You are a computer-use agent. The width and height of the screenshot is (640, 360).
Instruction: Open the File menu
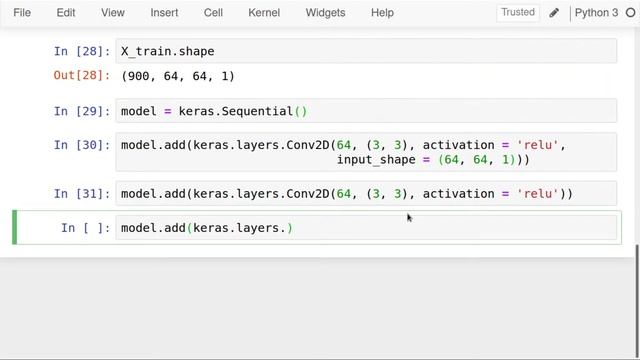pos(22,13)
